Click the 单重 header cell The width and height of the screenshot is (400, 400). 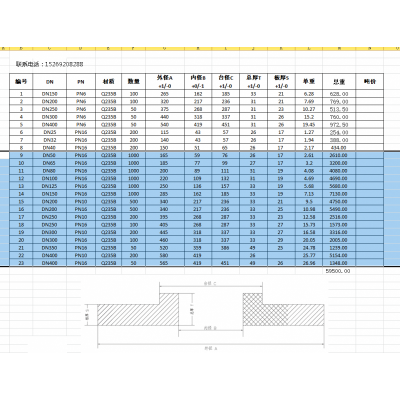(309, 82)
